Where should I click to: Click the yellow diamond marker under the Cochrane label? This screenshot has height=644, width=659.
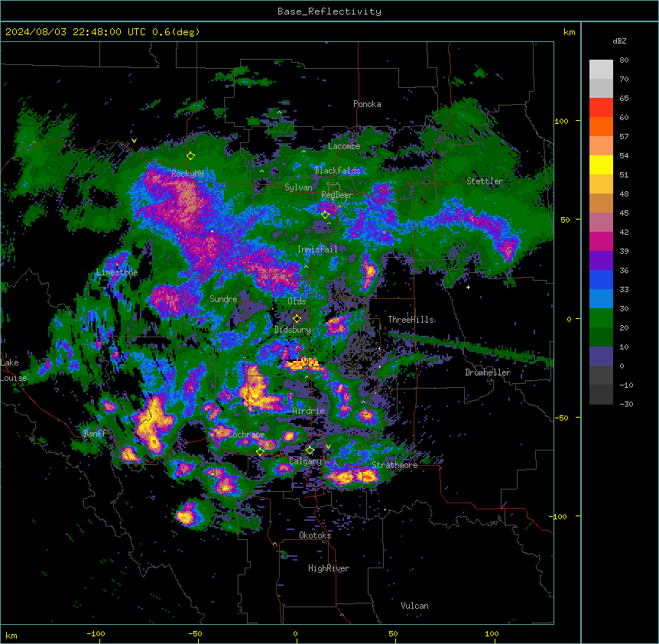(260, 452)
